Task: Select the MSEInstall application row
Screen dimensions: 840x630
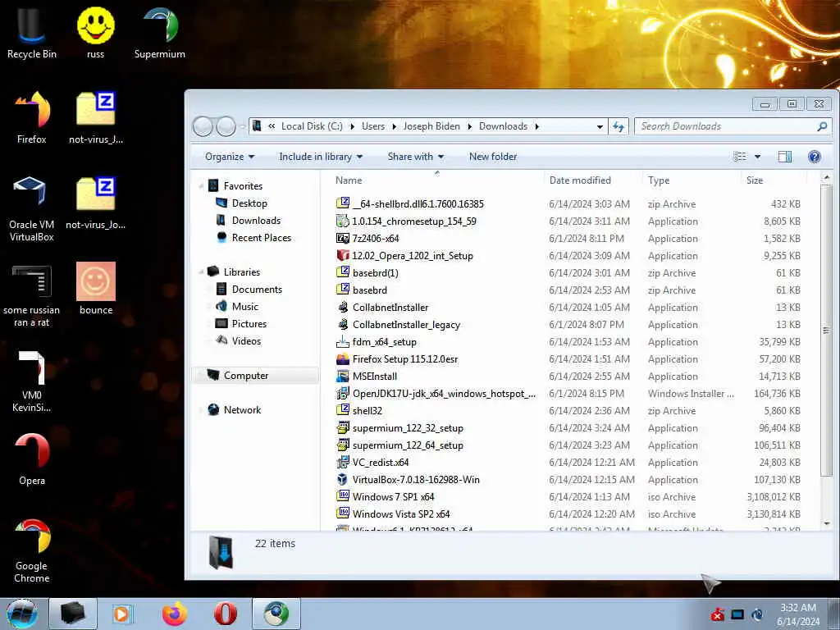Action: (x=568, y=376)
